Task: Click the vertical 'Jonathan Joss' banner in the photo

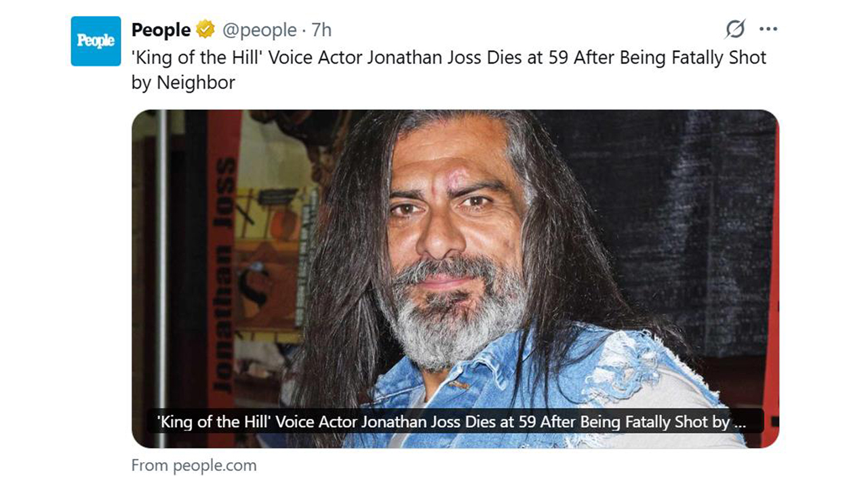Action: pos(225,277)
